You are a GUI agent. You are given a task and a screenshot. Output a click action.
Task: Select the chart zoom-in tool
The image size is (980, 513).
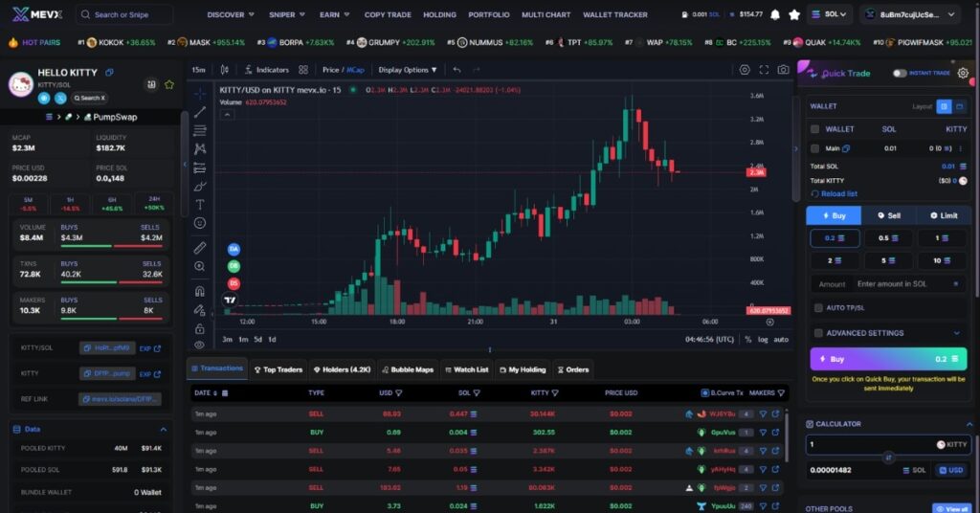coord(199,267)
